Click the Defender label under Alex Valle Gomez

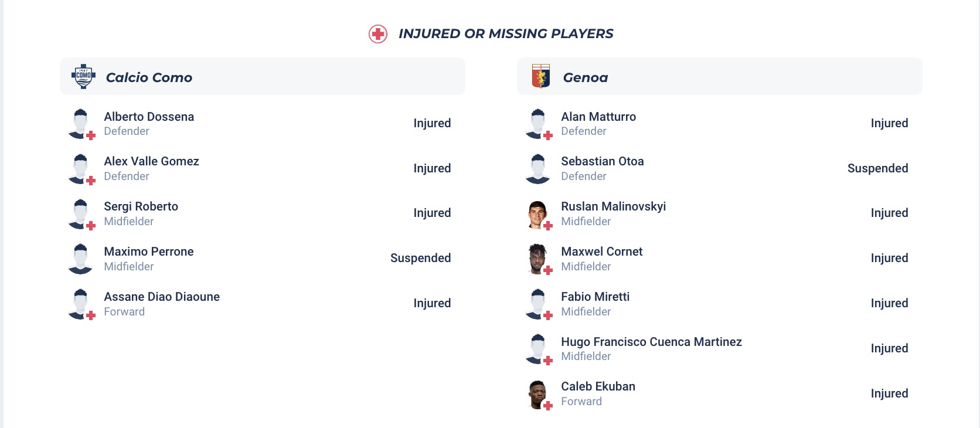(127, 176)
